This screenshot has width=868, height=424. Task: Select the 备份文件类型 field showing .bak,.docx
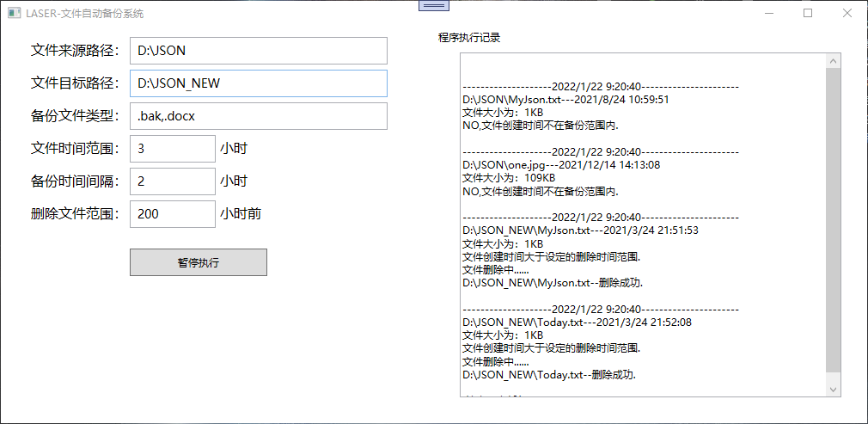258,116
